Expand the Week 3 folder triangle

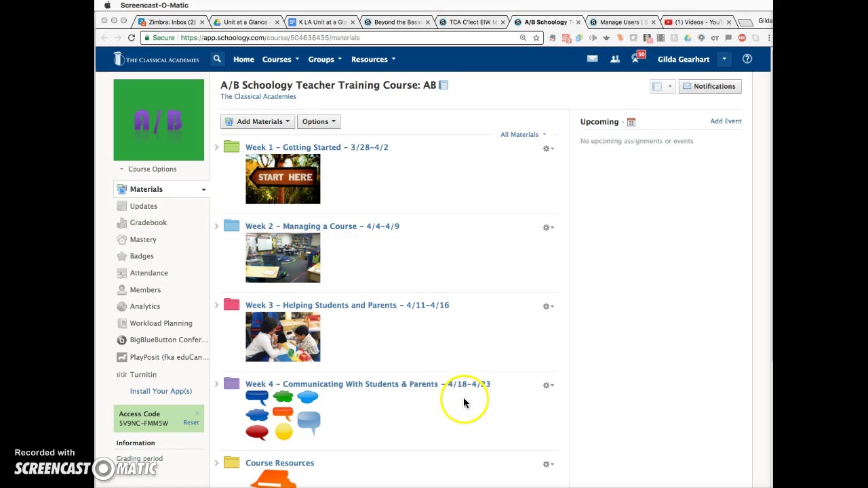[x=216, y=305]
